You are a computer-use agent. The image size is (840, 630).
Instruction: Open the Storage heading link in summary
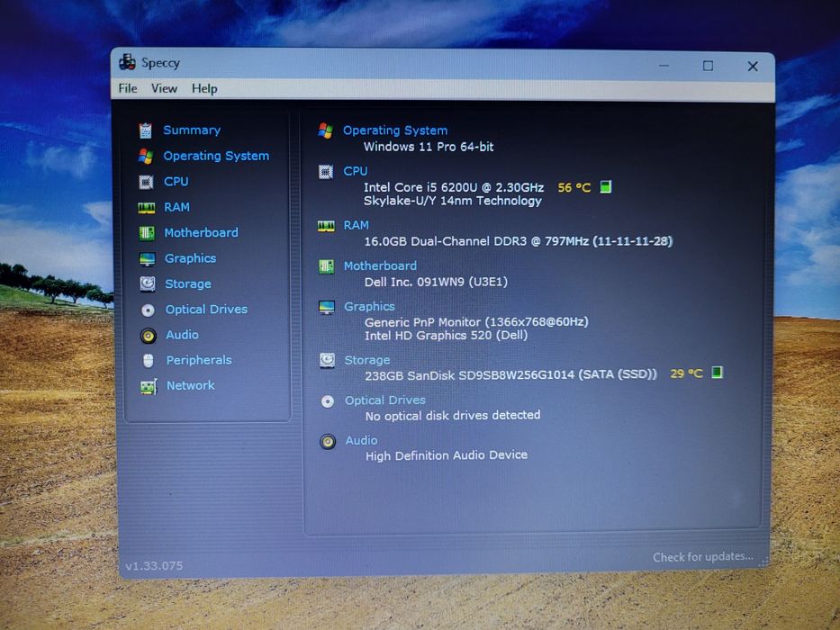[367, 360]
